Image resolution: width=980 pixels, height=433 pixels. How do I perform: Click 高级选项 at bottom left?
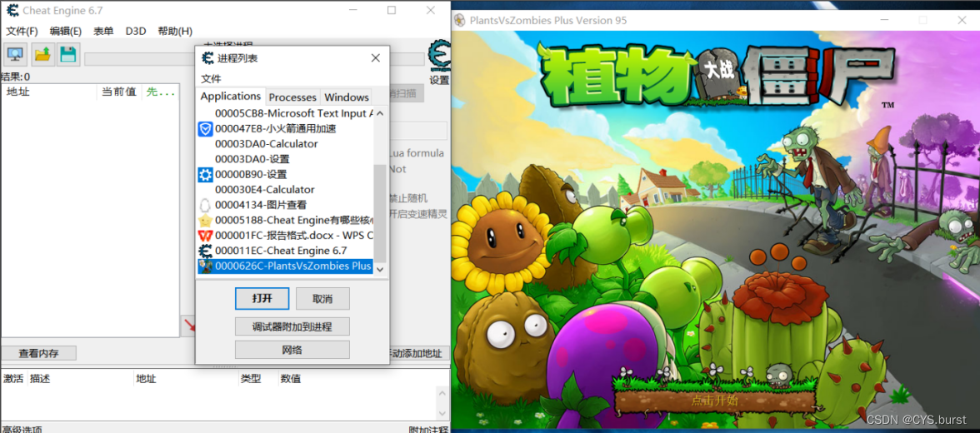point(22,429)
